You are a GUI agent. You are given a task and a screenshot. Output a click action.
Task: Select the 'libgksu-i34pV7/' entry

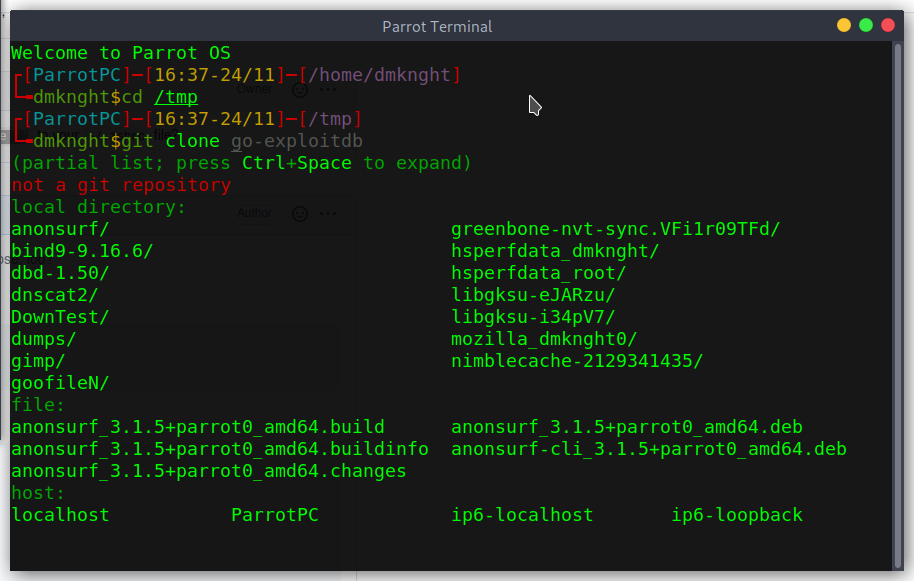click(x=533, y=317)
